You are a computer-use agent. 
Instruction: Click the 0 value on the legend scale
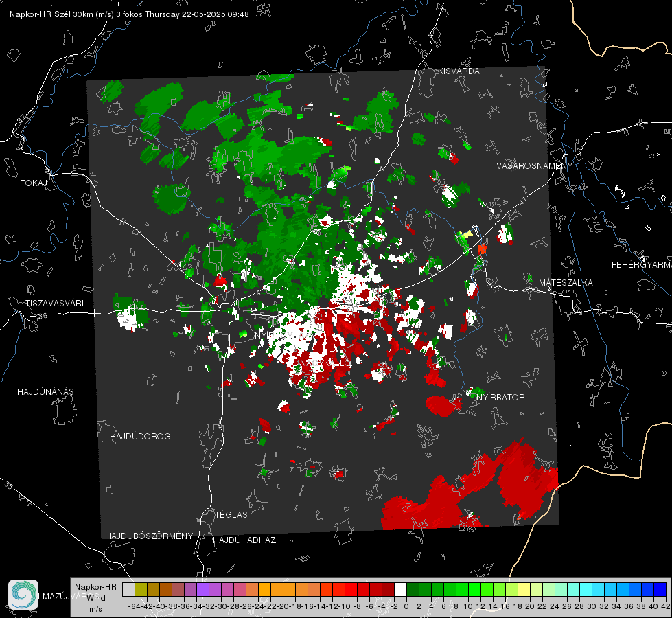406,606
